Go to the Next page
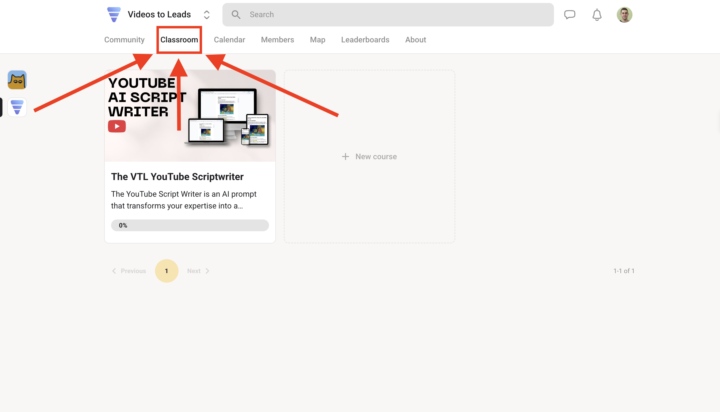Image resolution: width=720 pixels, height=412 pixels. [198, 271]
